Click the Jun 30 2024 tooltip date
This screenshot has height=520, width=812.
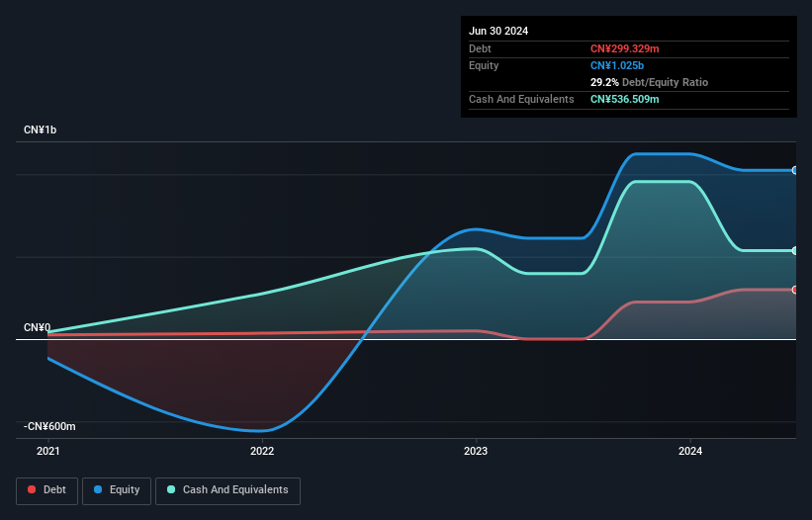498,31
